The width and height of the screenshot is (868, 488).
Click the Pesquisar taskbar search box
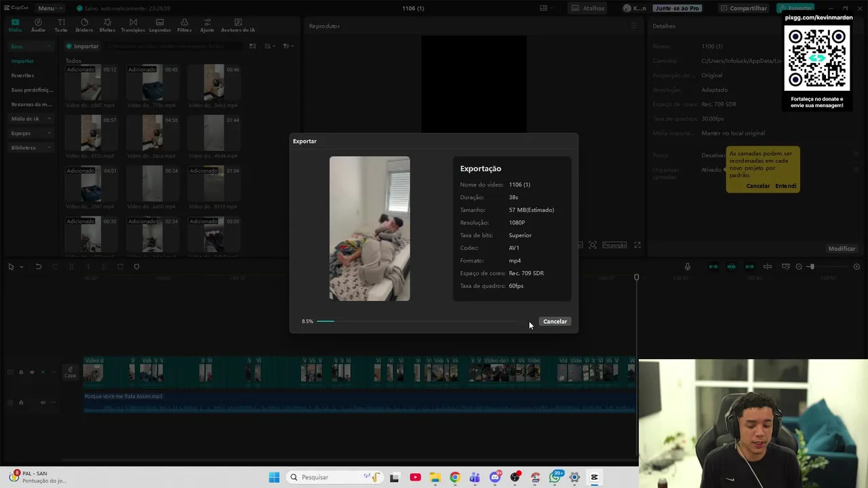coord(335,477)
